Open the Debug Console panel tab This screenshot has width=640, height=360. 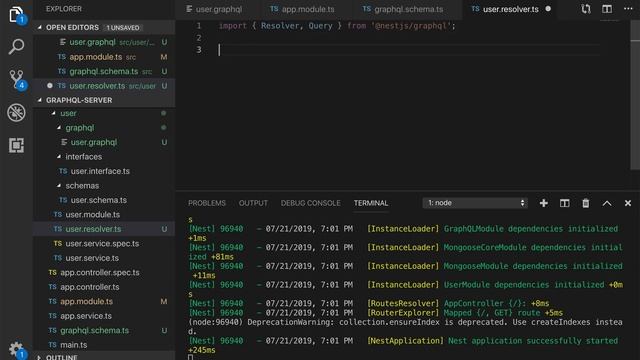[x=310, y=203]
